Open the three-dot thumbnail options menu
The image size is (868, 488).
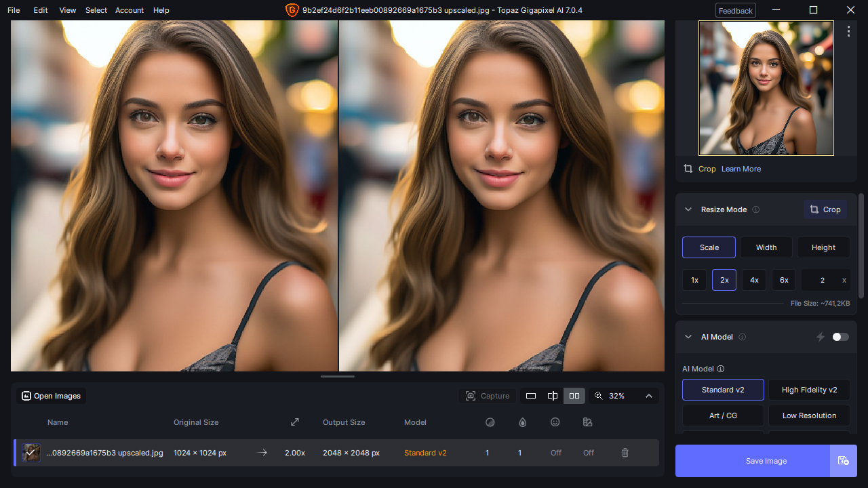(848, 31)
